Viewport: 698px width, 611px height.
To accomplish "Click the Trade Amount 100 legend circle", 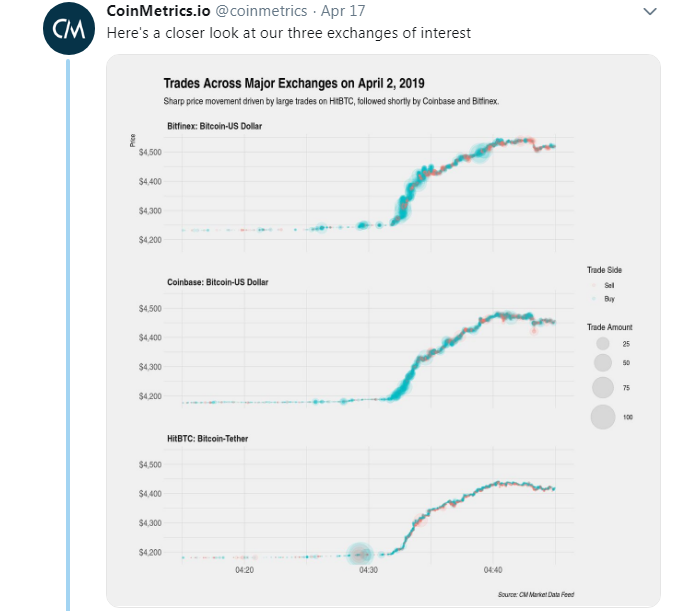I will pyautogui.click(x=602, y=416).
